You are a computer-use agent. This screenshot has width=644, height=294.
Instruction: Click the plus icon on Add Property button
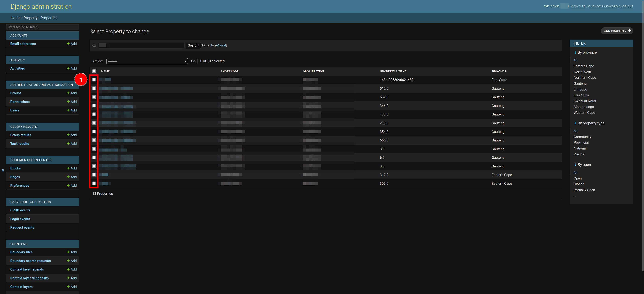click(630, 31)
